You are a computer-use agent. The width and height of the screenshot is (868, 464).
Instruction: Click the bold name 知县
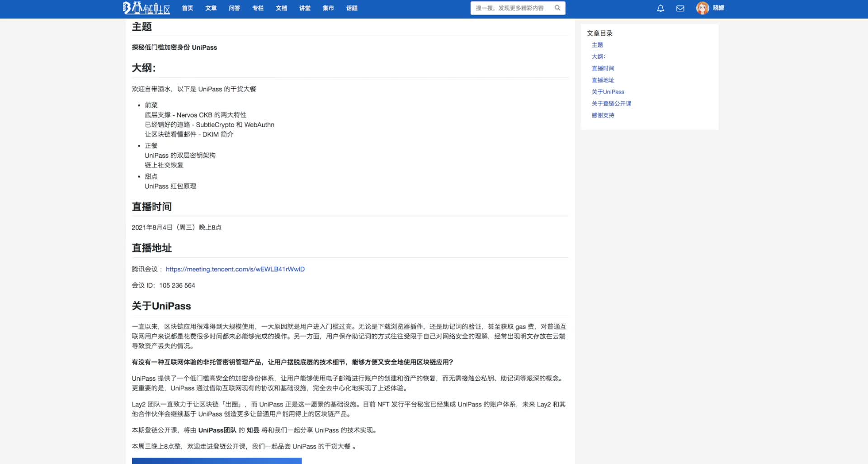[x=253, y=430]
